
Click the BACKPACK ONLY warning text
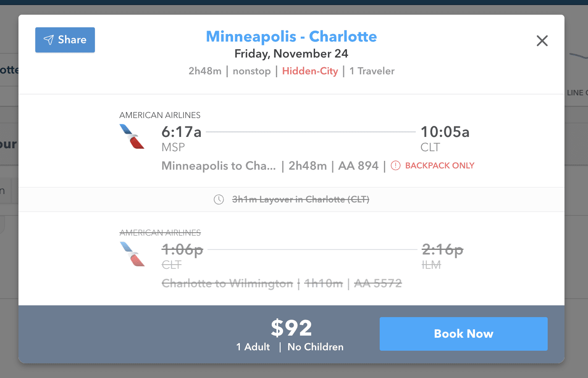pyautogui.click(x=439, y=165)
